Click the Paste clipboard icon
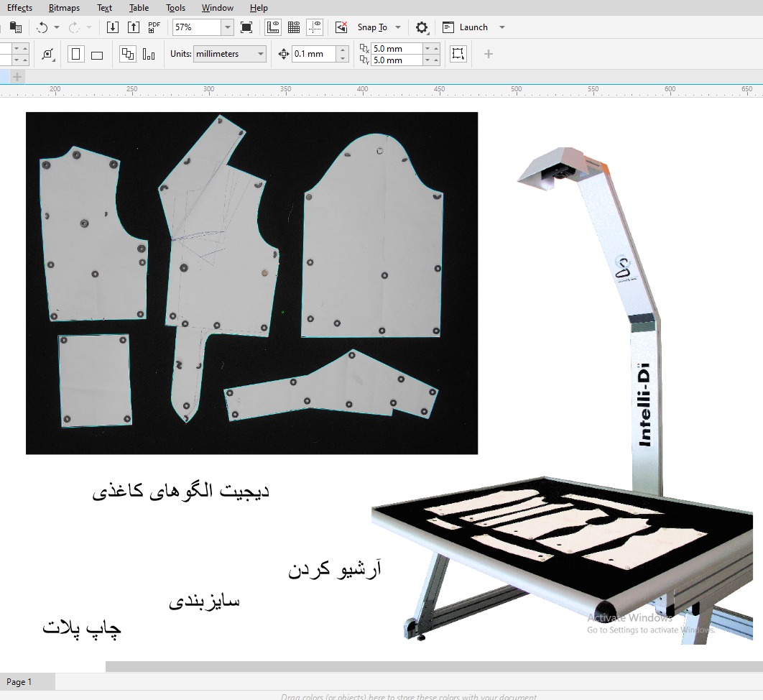Screen dimensions: 763x700 point(16,27)
